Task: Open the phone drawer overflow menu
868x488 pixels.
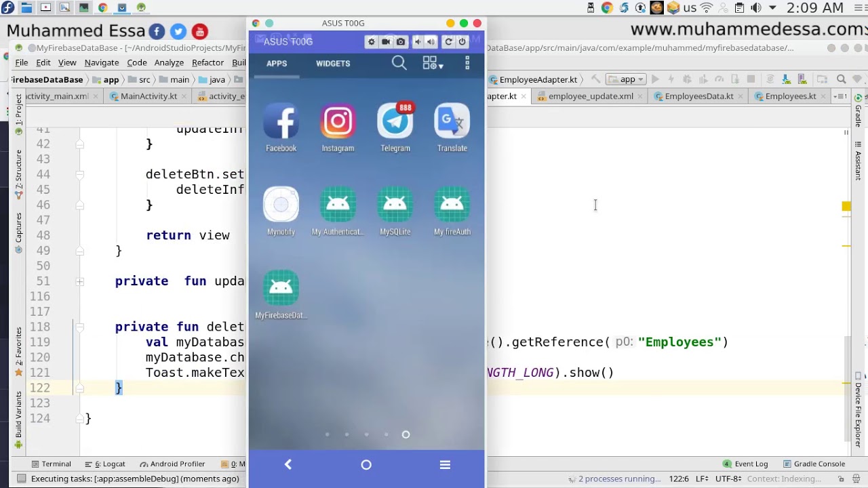Action: (467, 63)
